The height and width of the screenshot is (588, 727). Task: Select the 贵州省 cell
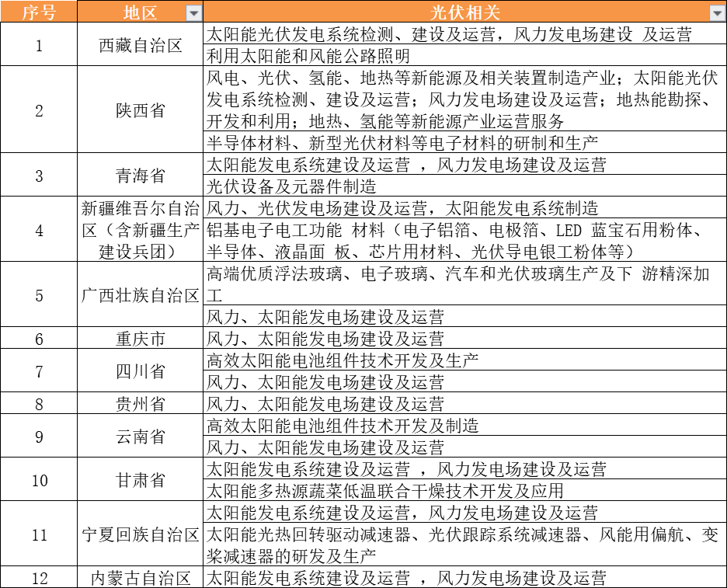tap(141, 404)
